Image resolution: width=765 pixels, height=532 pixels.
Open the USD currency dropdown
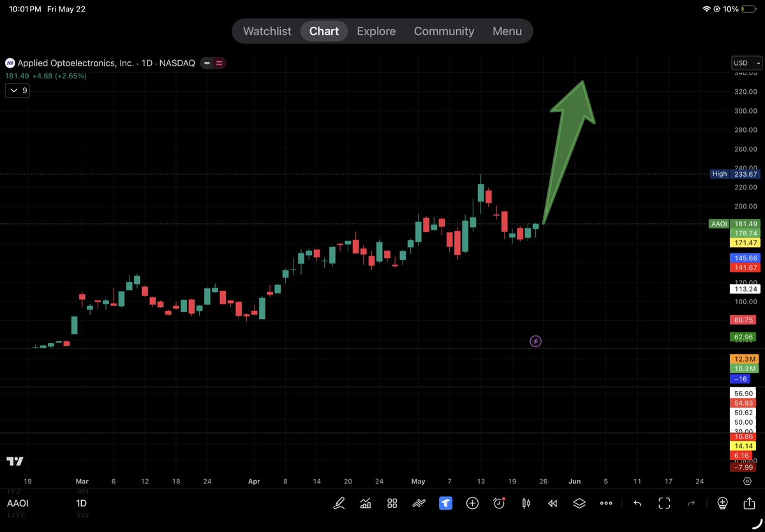coord(747,63)
